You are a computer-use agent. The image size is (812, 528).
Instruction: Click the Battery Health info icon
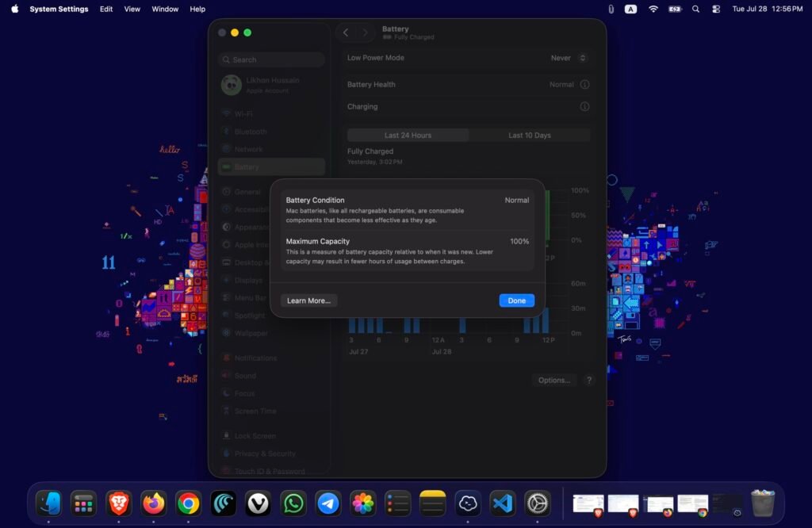click(584, 84)
